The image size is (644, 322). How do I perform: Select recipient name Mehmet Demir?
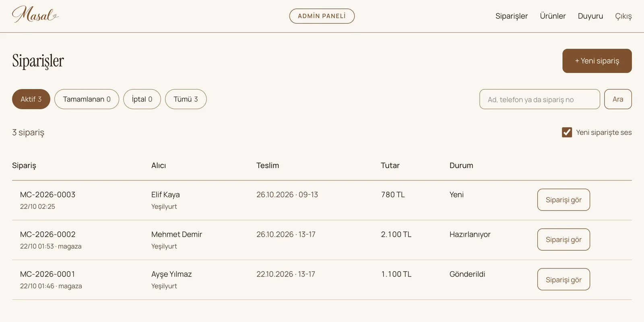pos(177,234)
